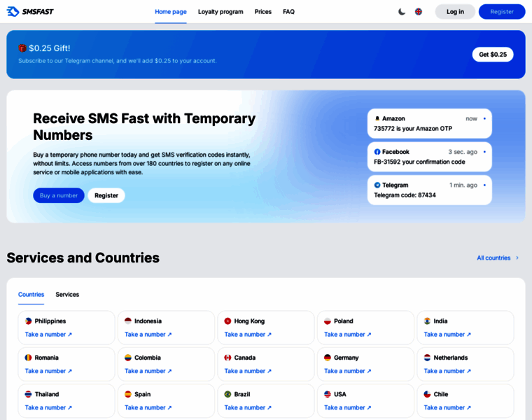Click the Log in button

pyautogui.click(x=455, y=11)
